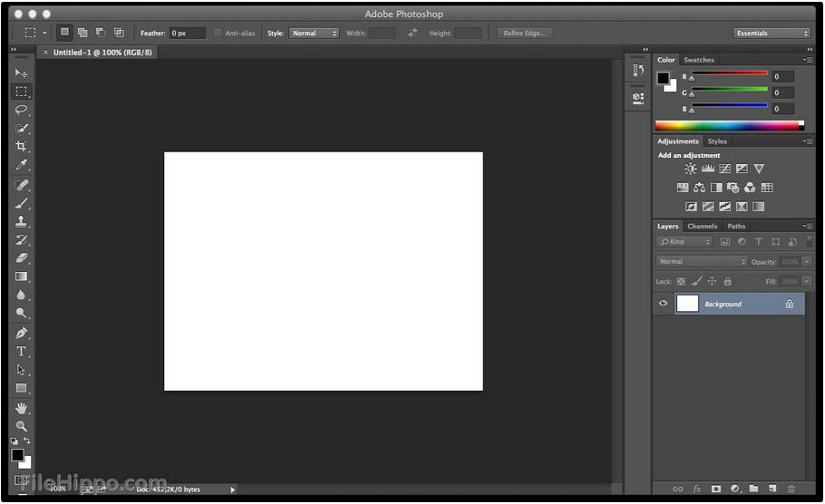This screenshot has height=504, width=825.
Task: Select the Eyedropper tool
Action: (21, 165)
